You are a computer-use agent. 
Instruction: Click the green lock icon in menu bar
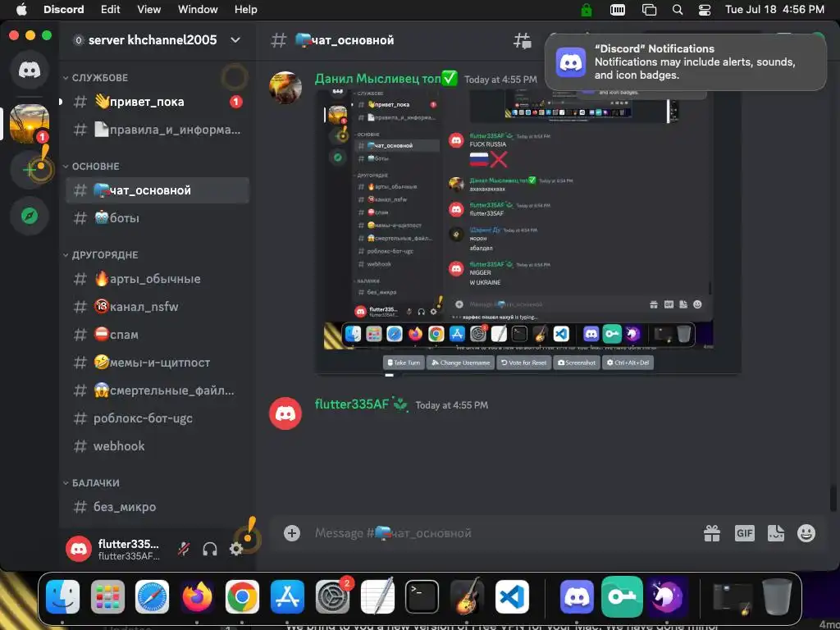[587, 10]
